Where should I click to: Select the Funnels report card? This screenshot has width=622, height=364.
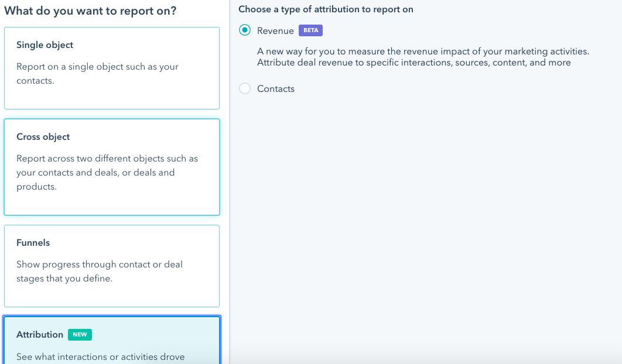tap(111, 265)
